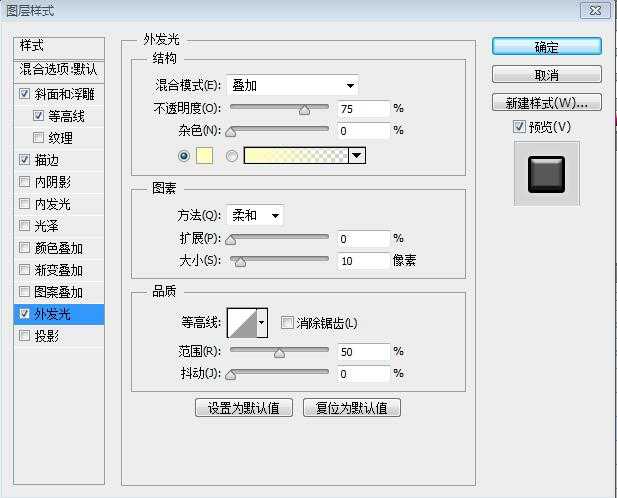Open the 方法 dropdown showing 柔和
The width and height of the screenshot is (617, 498).
click(x=255, y=215)
